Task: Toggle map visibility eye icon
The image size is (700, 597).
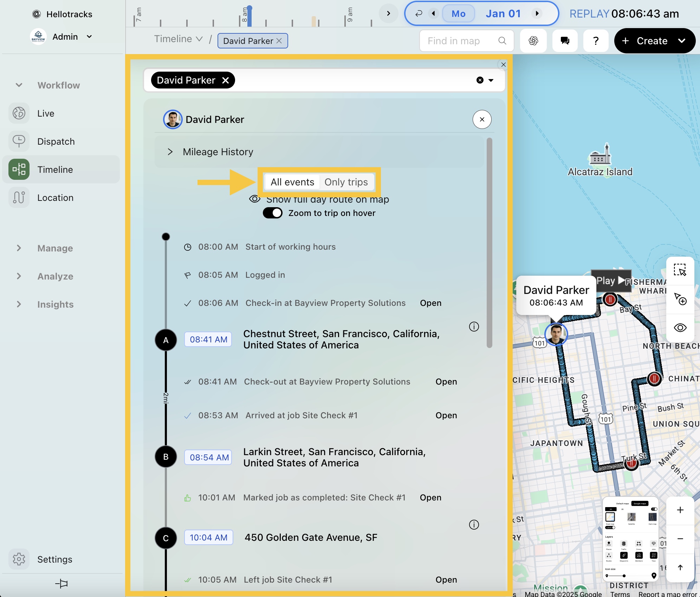Action: pyautogui.click(x=680, y=328)
